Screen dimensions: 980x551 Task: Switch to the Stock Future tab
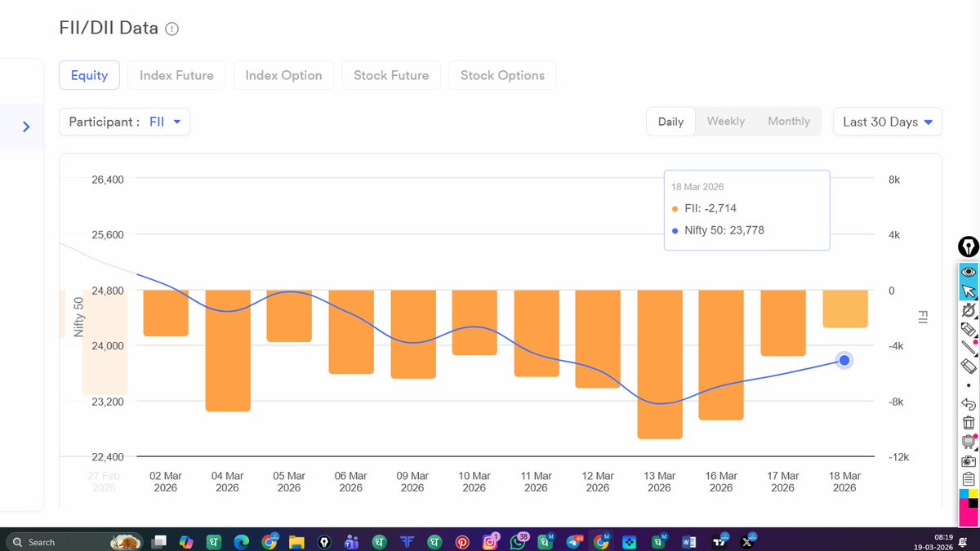click(x=391, y=75)
